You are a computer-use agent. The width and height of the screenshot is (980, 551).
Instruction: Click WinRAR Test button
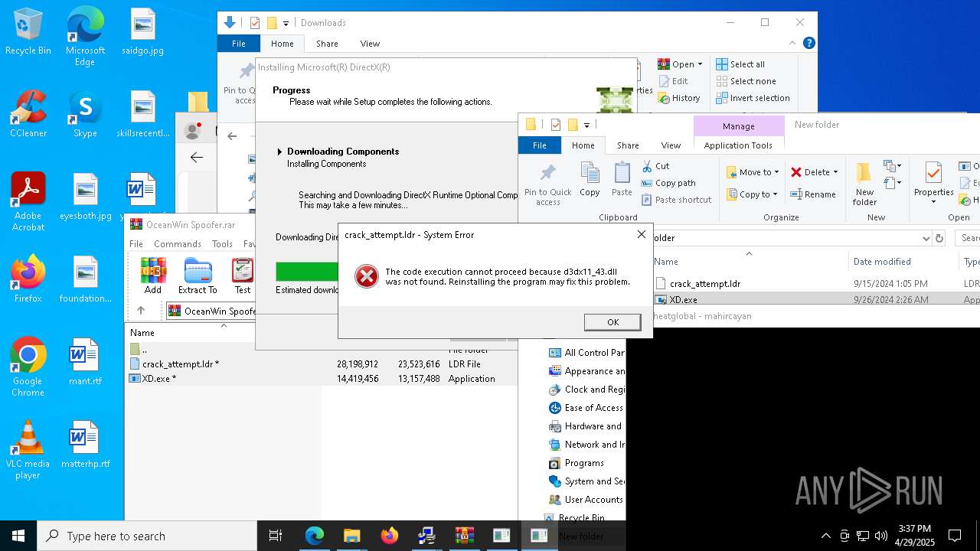[x=243, y=275]
